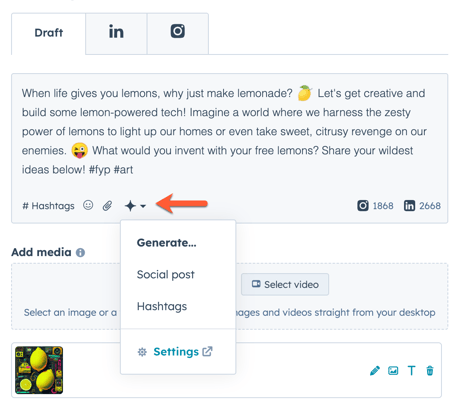Click the paperclip attachment icon
Screen dimensions: 463x408
point(107,206)
